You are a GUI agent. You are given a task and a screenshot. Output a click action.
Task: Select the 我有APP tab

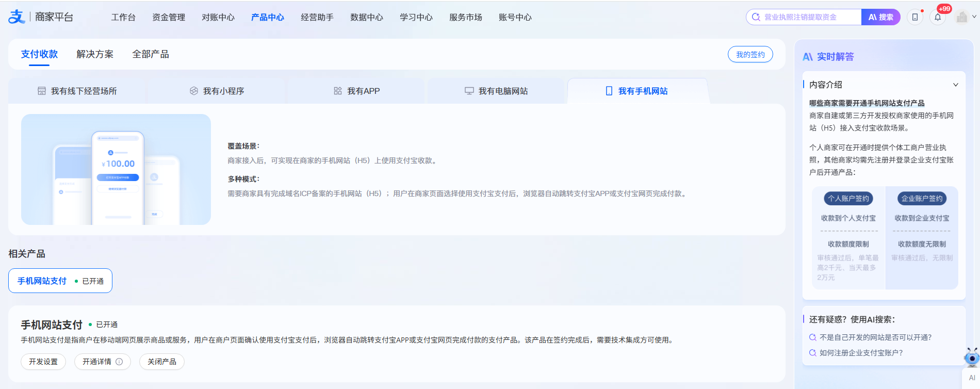pyautogui.click(x=356, y=91)
